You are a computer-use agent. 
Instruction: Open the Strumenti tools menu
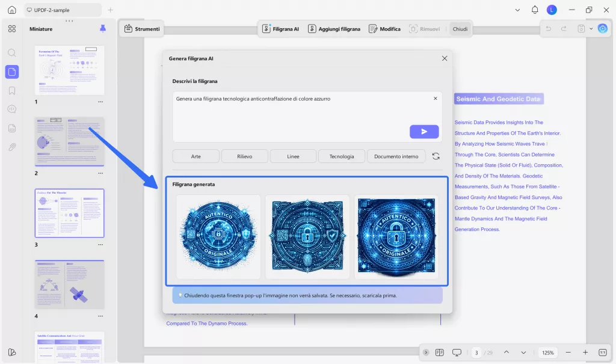pos(142,29)
